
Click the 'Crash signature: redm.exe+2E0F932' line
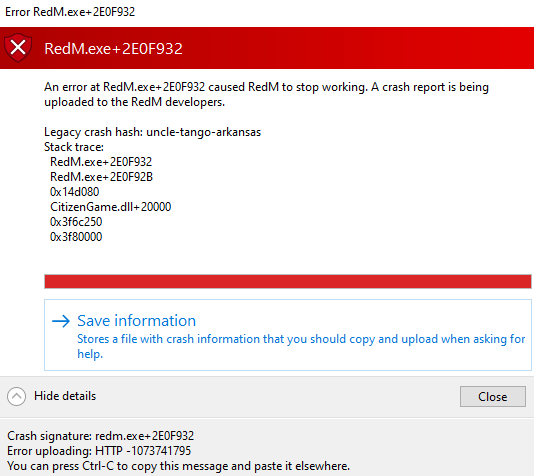(x=100, y=436)
